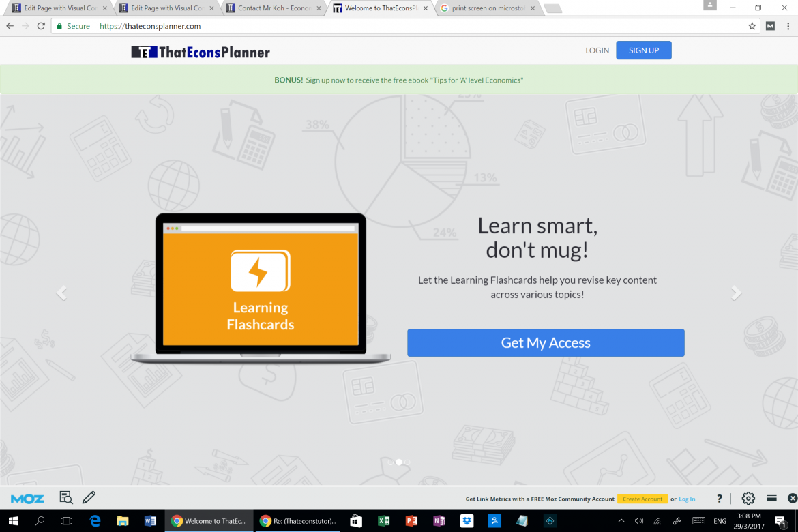
Task: Close the Welcome to ThatEconsPlanner tab
Action: point(426,8)
